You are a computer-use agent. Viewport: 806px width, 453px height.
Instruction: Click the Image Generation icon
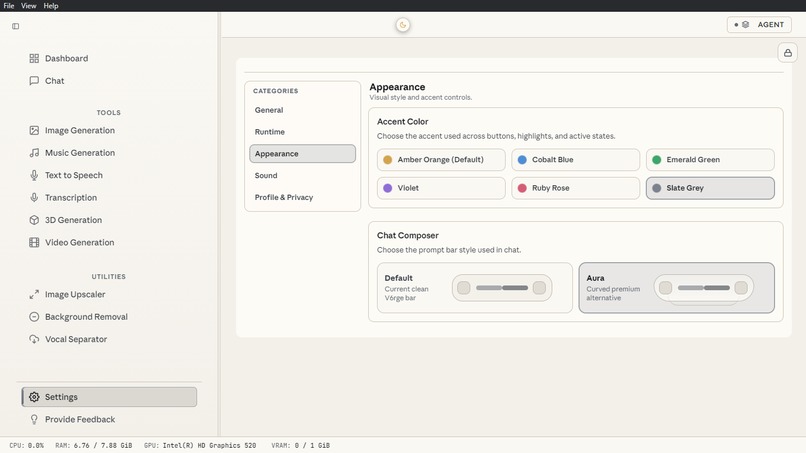[x=34, y=131]
